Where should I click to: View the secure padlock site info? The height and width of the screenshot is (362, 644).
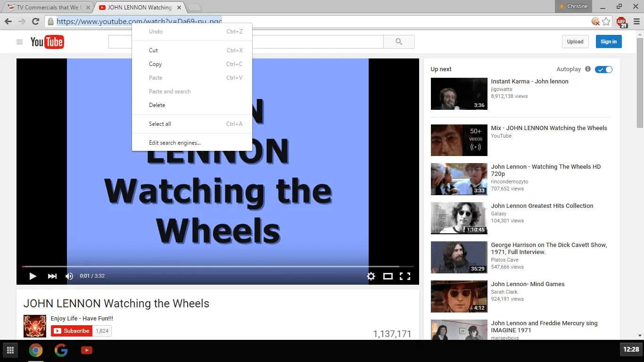50,21
